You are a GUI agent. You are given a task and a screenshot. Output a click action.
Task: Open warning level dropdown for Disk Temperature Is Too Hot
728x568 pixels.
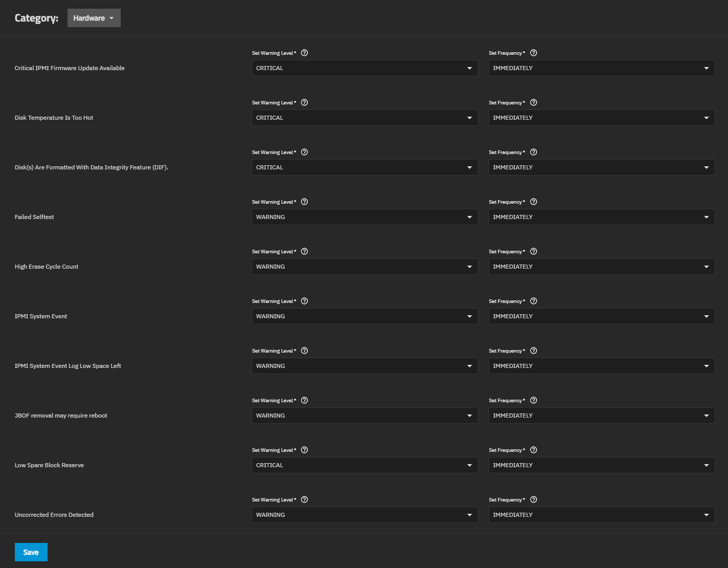click(x=364, y=118)
